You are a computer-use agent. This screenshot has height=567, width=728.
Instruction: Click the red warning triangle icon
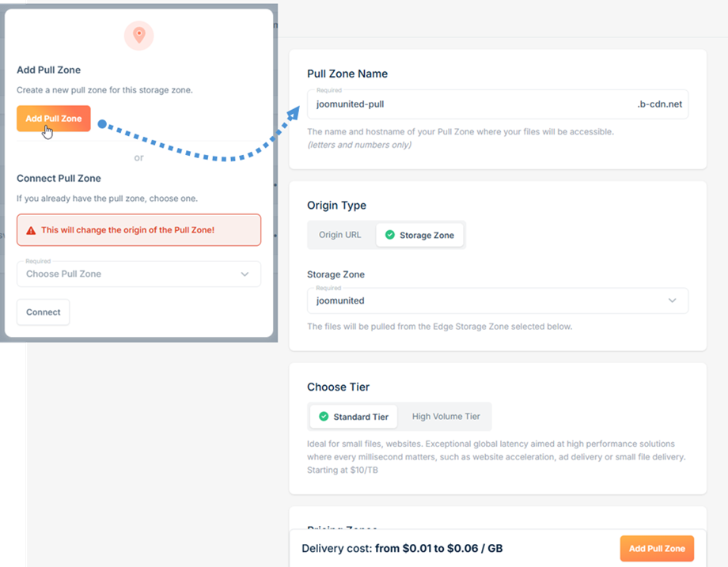click(31, 230)
